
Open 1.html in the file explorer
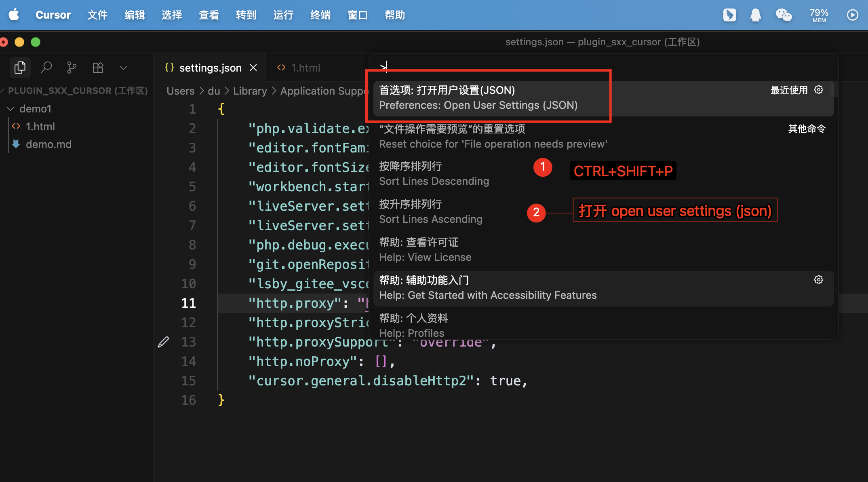pyautogui.click(x=40, y=127)
